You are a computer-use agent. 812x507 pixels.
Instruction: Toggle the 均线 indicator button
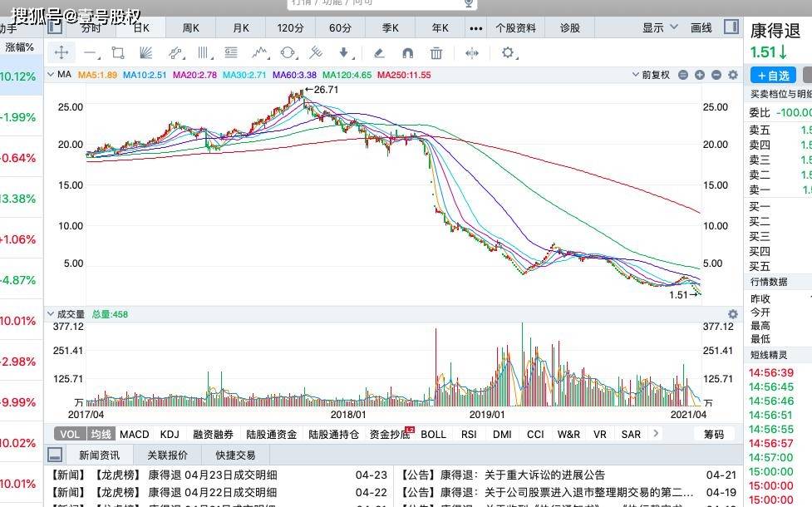point(101,434)
